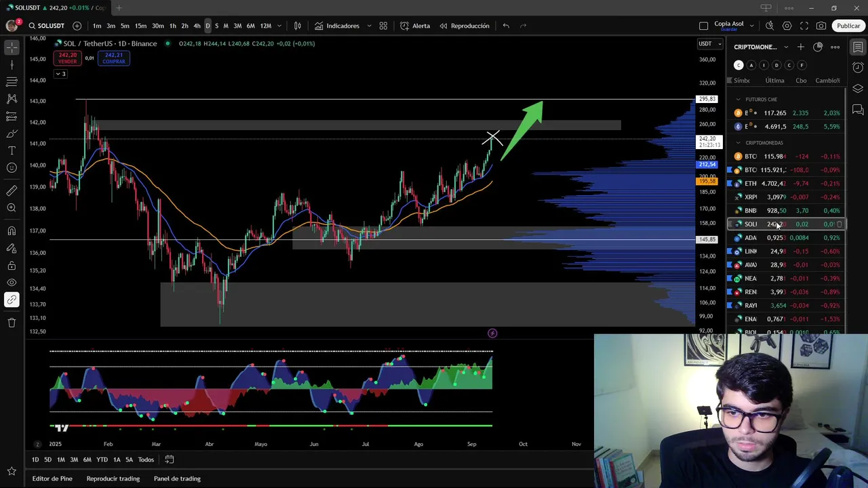Open the candle chart type selector

tap(297, 26)
